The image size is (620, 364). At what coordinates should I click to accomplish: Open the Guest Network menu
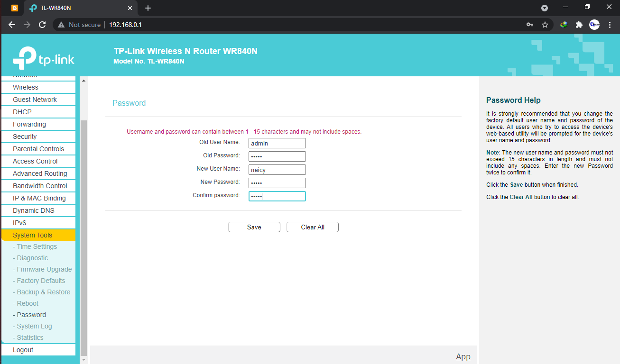click(38, 100)
